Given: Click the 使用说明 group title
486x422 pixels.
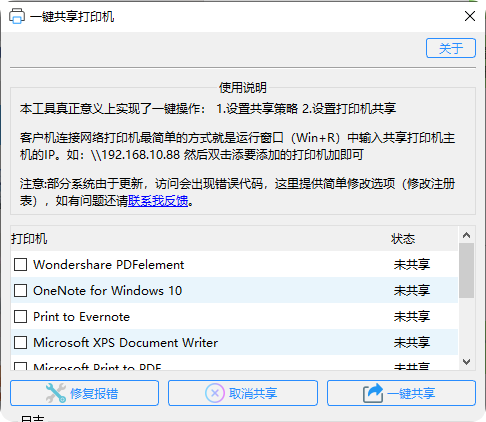Looking at the screenshot, I should click(243, 88).
